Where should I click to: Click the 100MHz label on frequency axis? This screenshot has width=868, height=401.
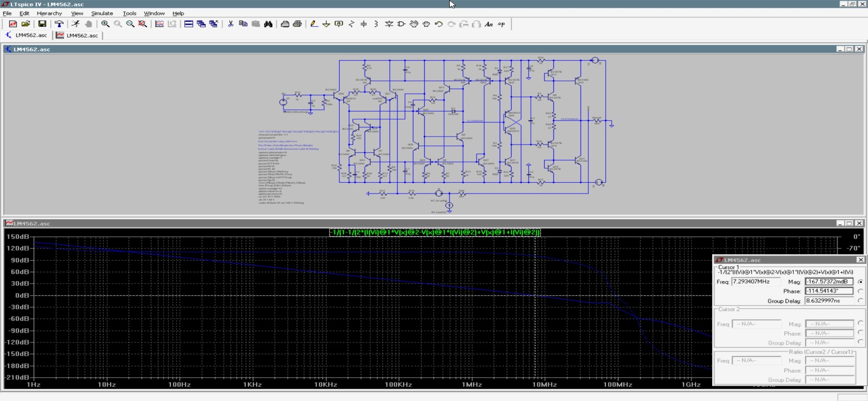coord(618,384)
